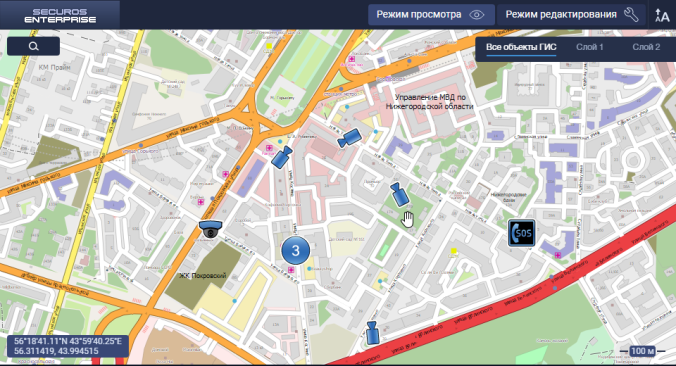Select the camera marker left of улица Костина
The width and height of the screenshot is (676, 366).
282,157
